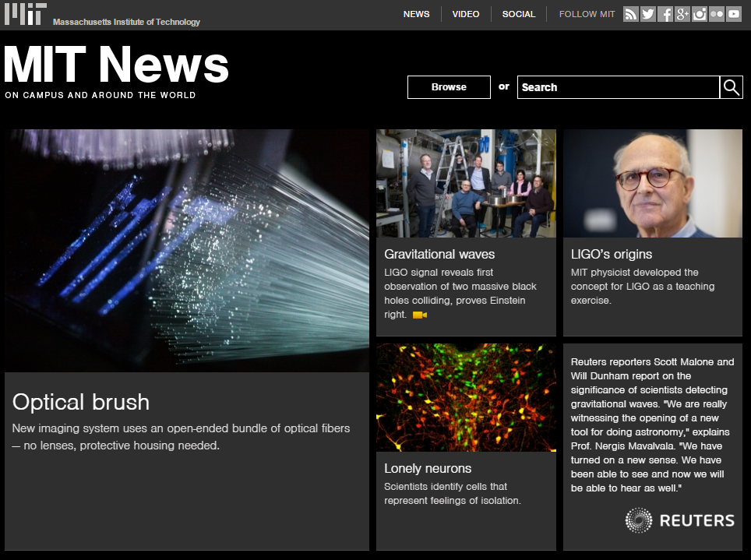Click the magnifying glass search icon
Image resolution: width=751 pixels, height=560 pixels.
point(732,87)
